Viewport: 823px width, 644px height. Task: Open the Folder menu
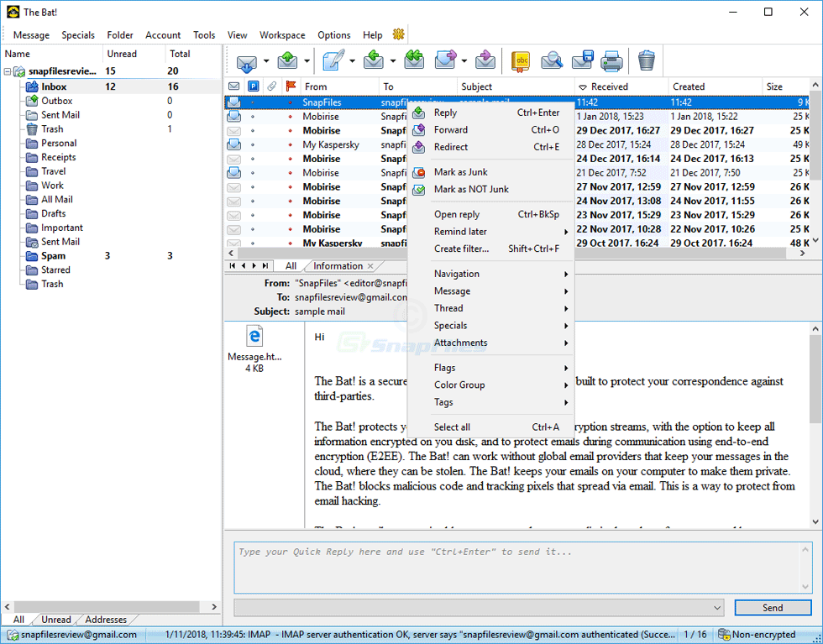point(120,35)
